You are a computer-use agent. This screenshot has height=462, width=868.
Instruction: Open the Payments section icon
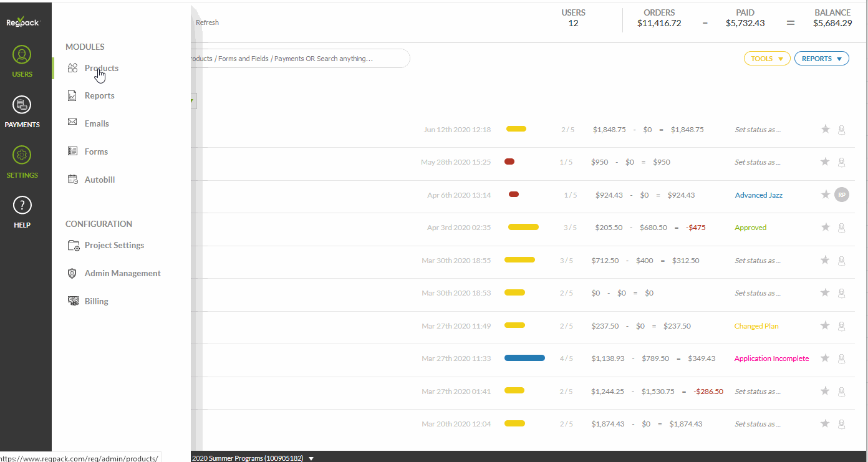(x=22, y=105)
